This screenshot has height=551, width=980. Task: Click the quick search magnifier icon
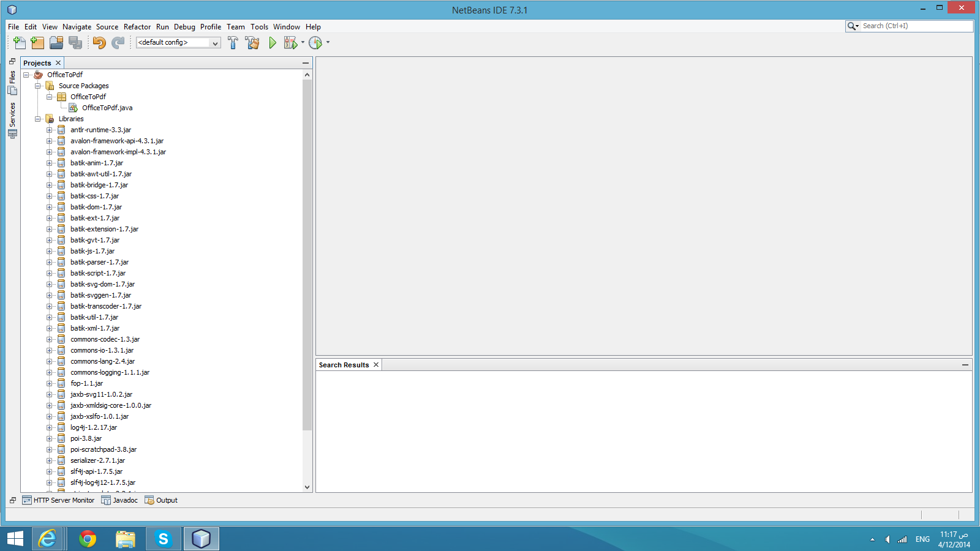852,26
